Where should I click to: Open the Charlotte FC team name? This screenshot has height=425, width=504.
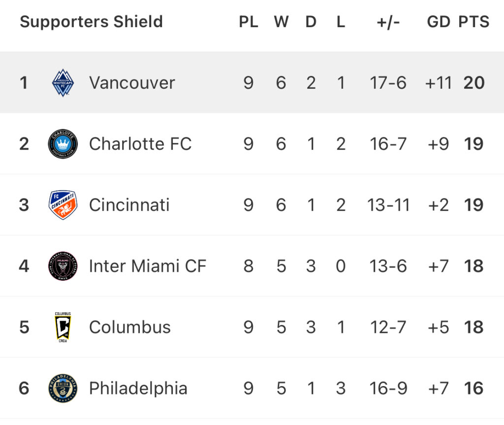point(140,144)
